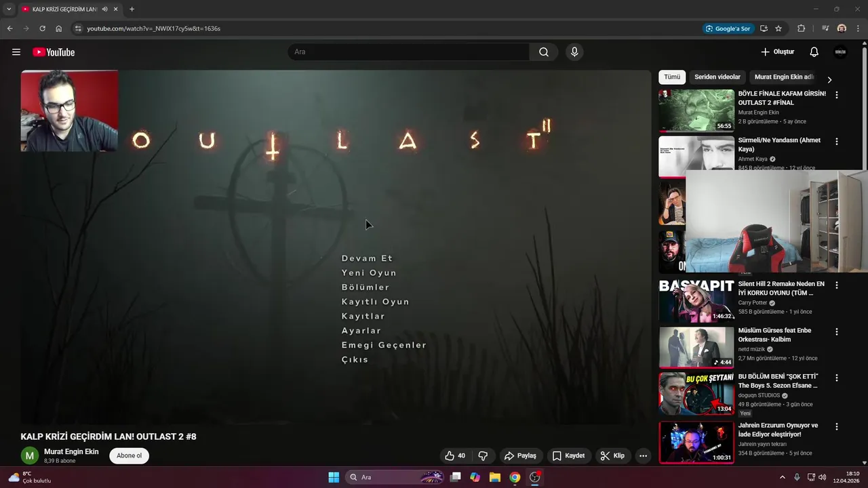Click the taskbar search box

click(x=395, y=477)
